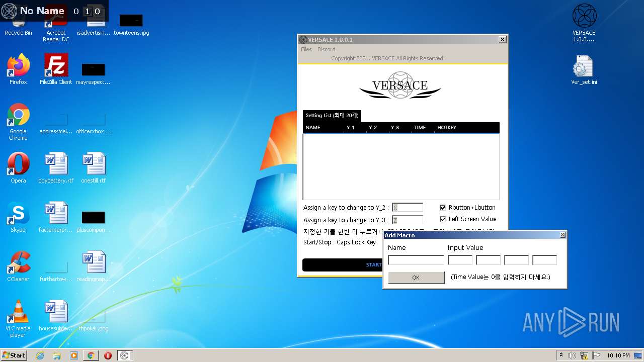The height and width of the screenshot is (362, 644).
Task: Click the START button in VERSACE
Action: coord(374,265)
